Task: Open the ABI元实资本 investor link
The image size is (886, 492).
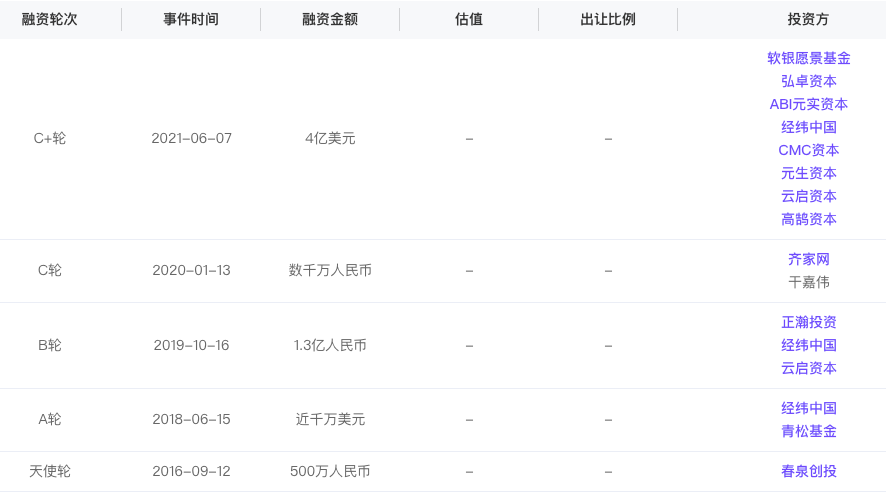Action: 808,104
